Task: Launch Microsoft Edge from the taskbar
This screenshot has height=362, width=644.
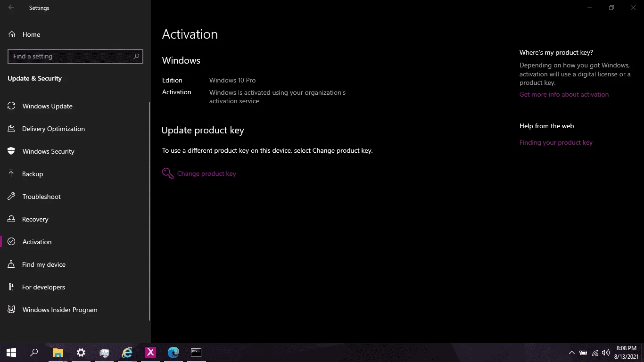Action: pos(173,353)
